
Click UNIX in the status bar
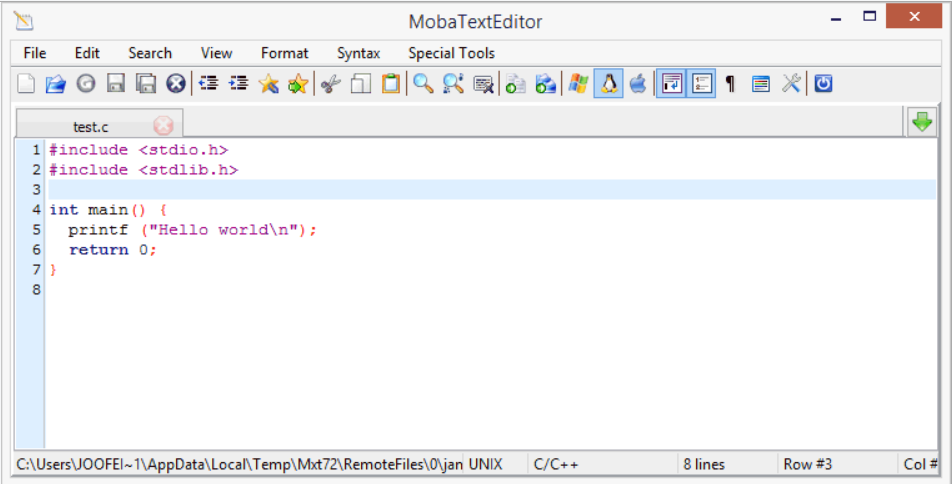(486, 465)
